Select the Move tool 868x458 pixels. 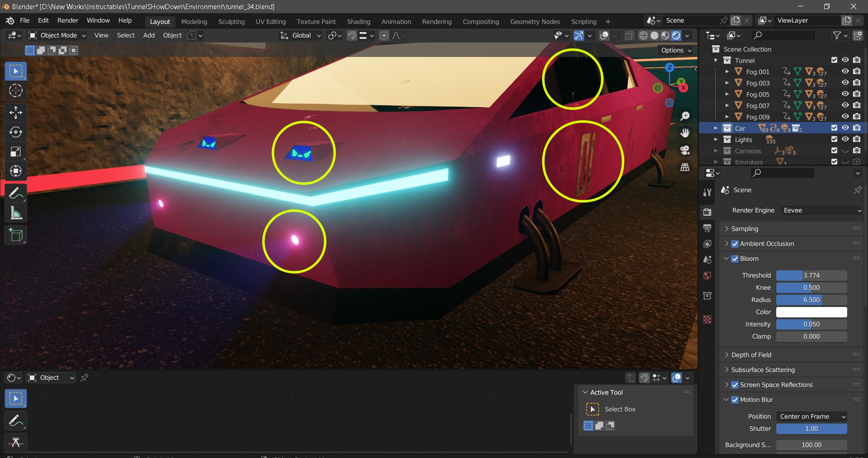click(x=16, y=113)
